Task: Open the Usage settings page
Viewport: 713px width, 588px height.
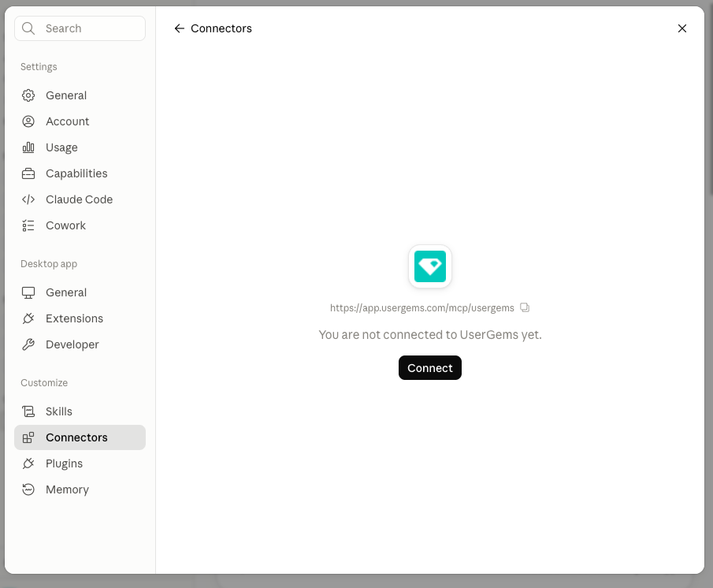Action: [x=80, y=147]
